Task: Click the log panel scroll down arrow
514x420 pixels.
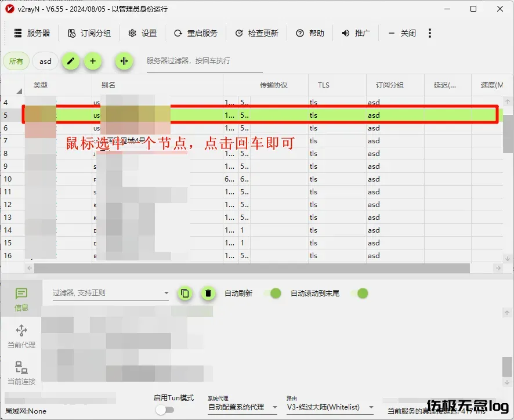Action: (507, 382)
